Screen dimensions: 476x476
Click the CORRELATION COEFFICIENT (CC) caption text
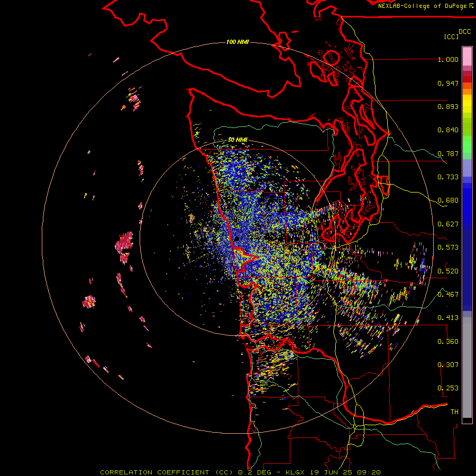(x=167, y=472)
